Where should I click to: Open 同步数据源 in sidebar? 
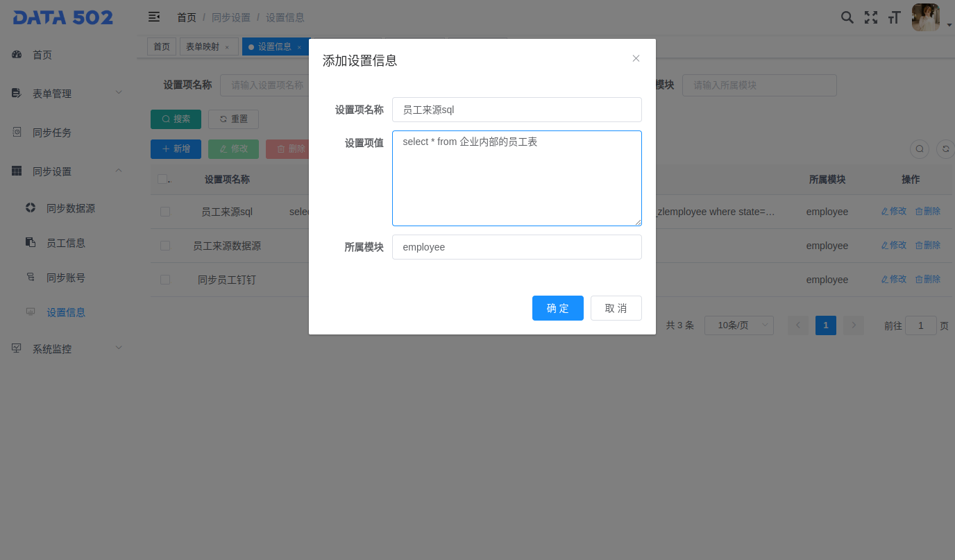70,208
